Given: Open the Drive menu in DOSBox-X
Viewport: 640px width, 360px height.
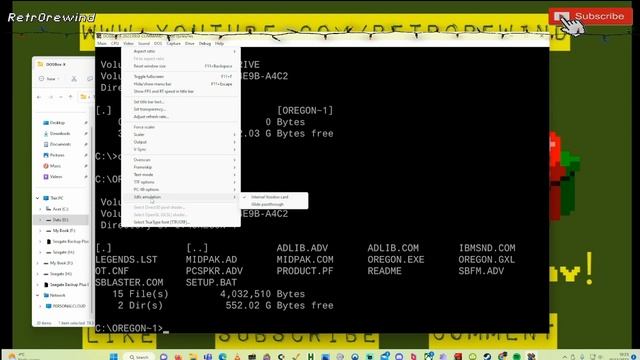Looking at the screenshot, I should 190,43.
